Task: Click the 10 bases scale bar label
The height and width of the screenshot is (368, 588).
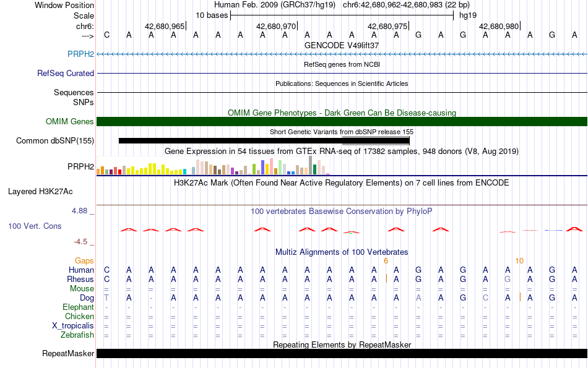Action: pyautogui.click(x=212, y=15)
